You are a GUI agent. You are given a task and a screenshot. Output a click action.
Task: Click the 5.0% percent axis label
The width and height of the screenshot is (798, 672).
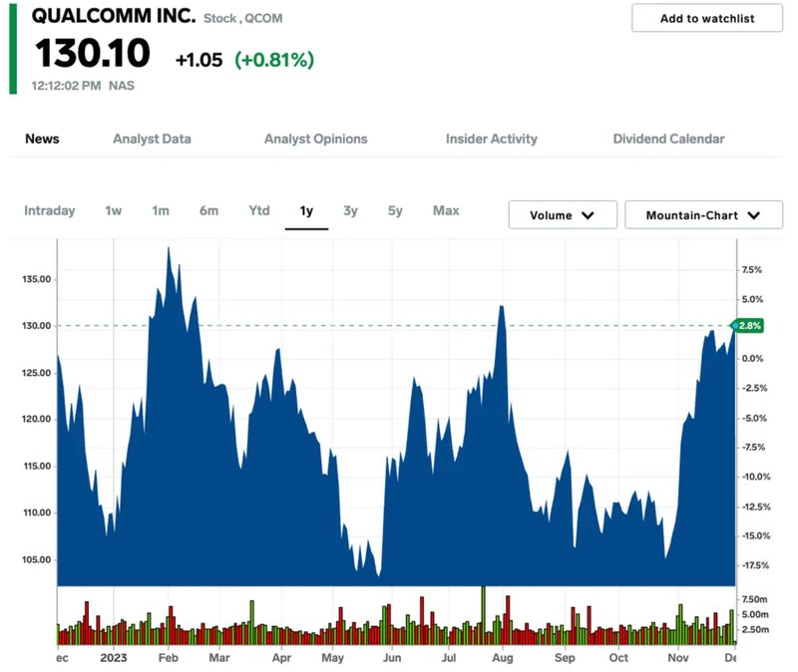pyautogui.click(x=752, y=299)
